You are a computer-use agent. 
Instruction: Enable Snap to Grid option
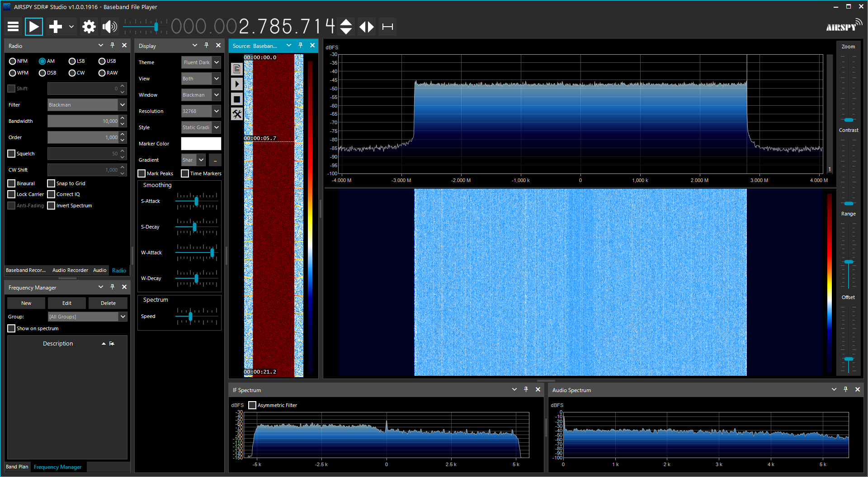(x=52, y=183)
